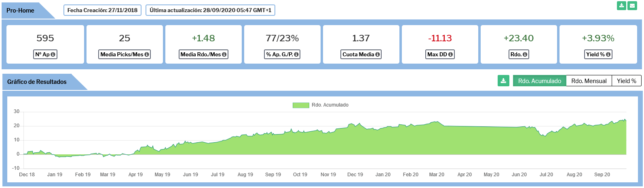Viewport: 644px width, 188px height.
Task: Click info icon on the Rdo. stat label
Action: pos(525,54)
